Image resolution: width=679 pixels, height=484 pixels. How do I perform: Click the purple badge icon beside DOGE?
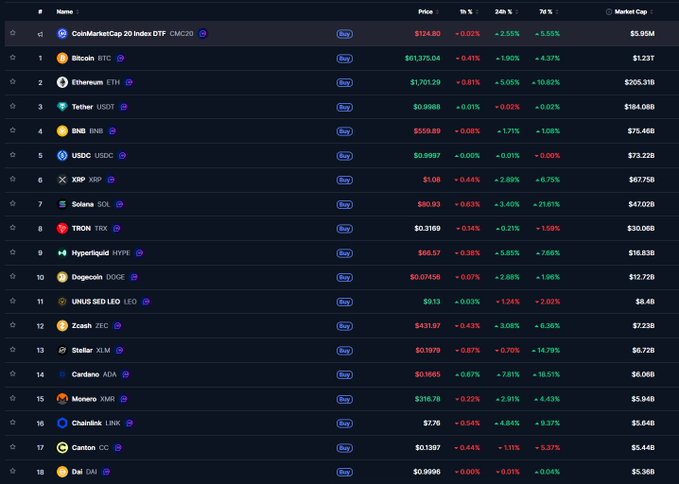pyautogui.click(x=134, y=277)
